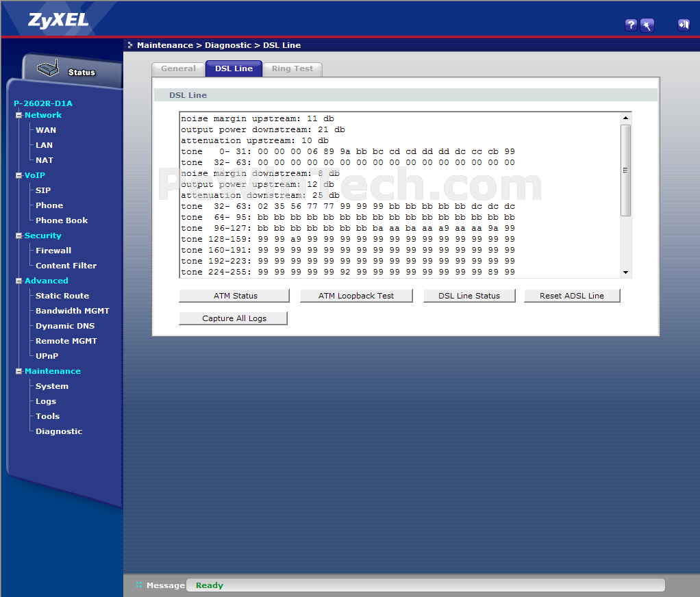The image size is (700, 597).
Task: Open the UPnP page
Action: 47,356
